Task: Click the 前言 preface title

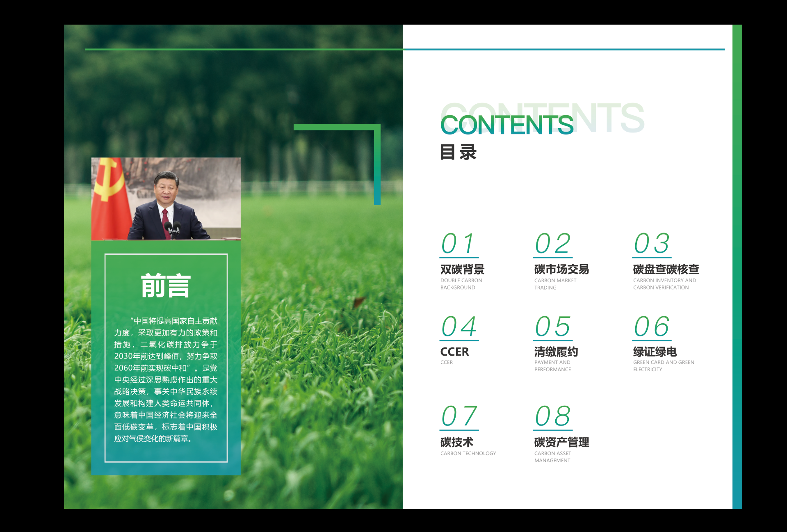Action: point(166,286)
